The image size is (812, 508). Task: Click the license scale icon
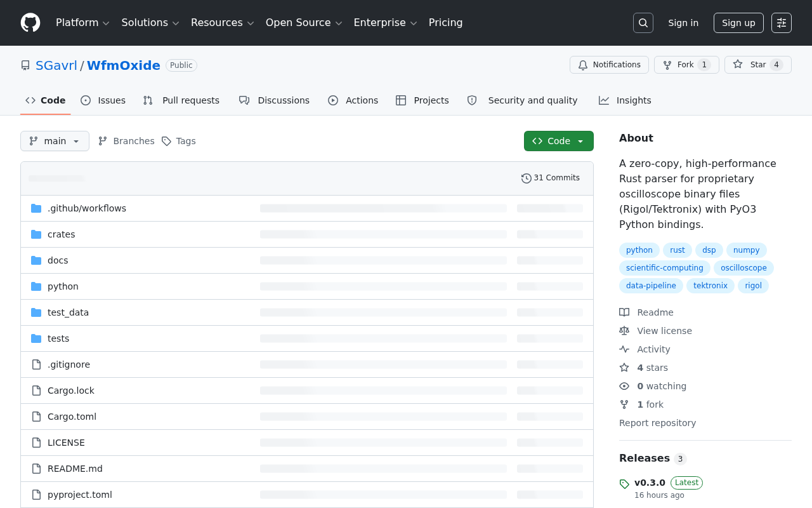click(624, 331)
